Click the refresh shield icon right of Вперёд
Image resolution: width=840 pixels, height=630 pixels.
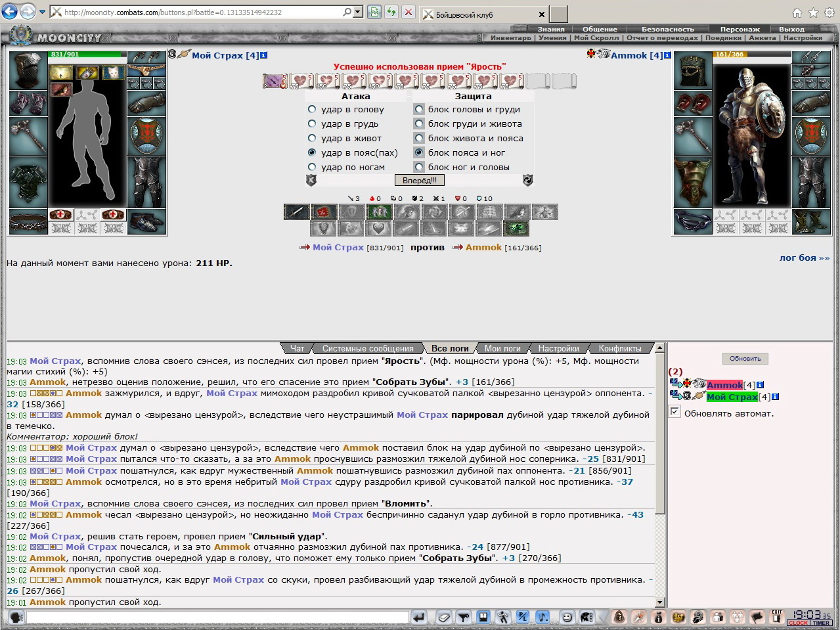pos(527,180)
